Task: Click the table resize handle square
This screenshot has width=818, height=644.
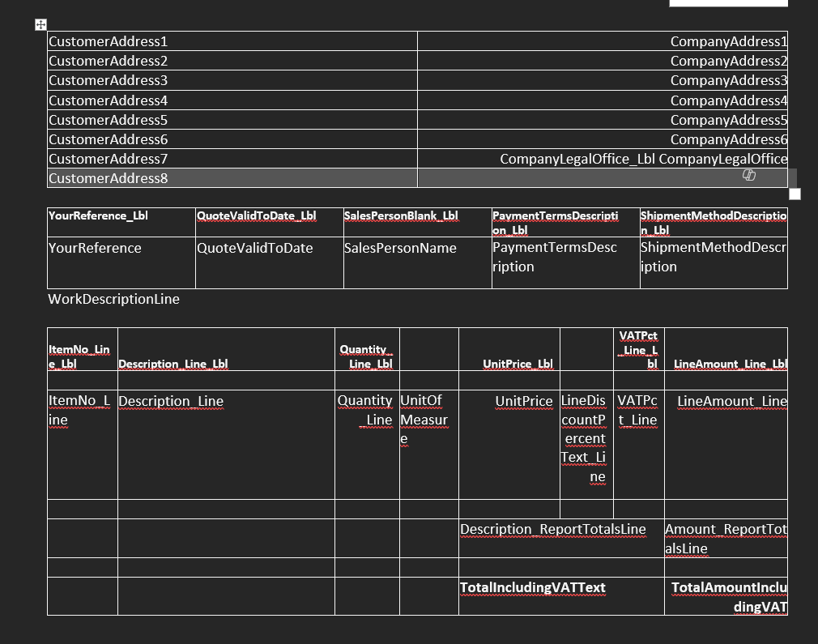Action: (x=795, y=194)
